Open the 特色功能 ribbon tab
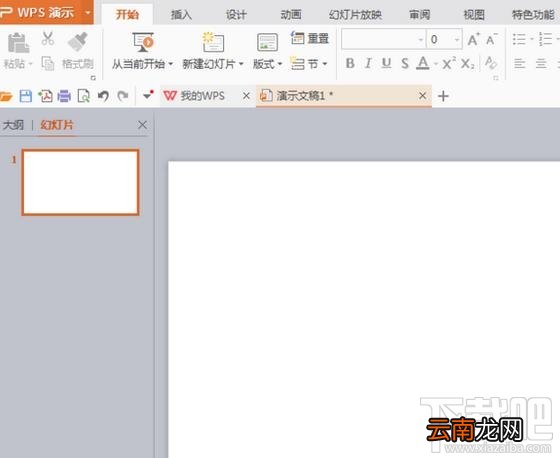Viewport: 560px width, 458px height. [x=533, y=15]
